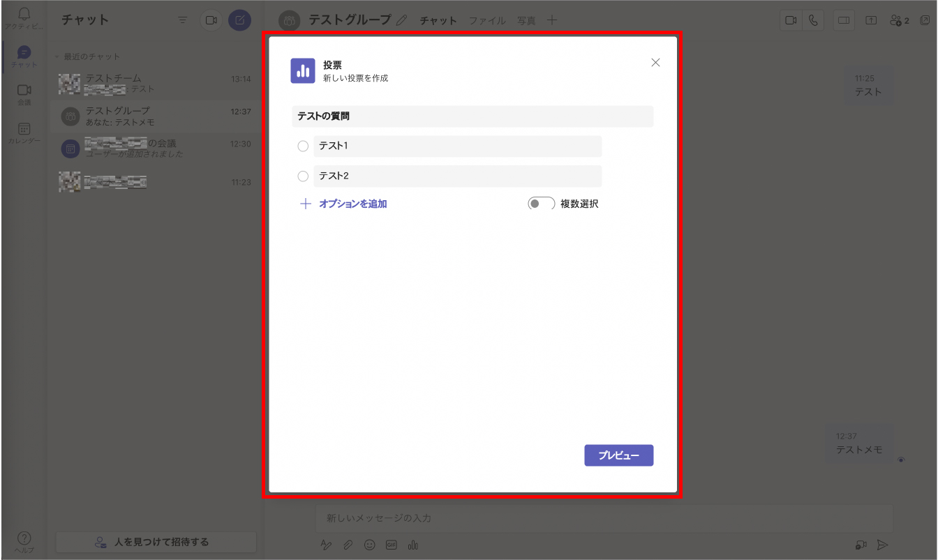Select the テスト1 radio button
Image resolution: width=938 pixels, height=560 pixels.
[x=303, y=146]
